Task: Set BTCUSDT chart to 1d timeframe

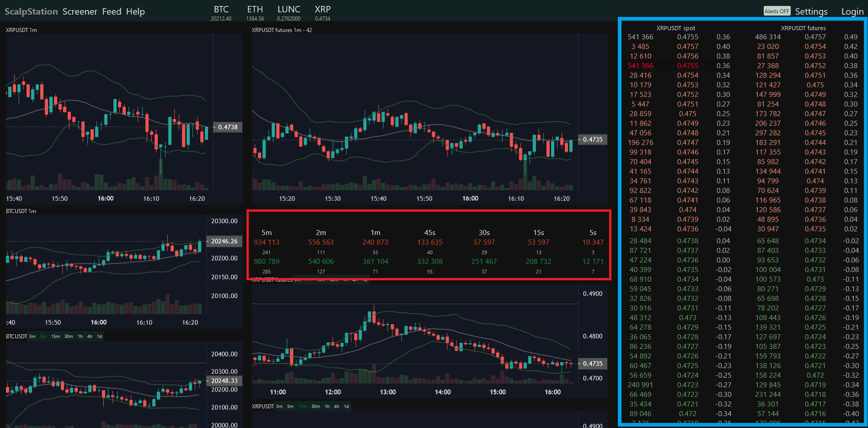Action: [x=99, y=337]
